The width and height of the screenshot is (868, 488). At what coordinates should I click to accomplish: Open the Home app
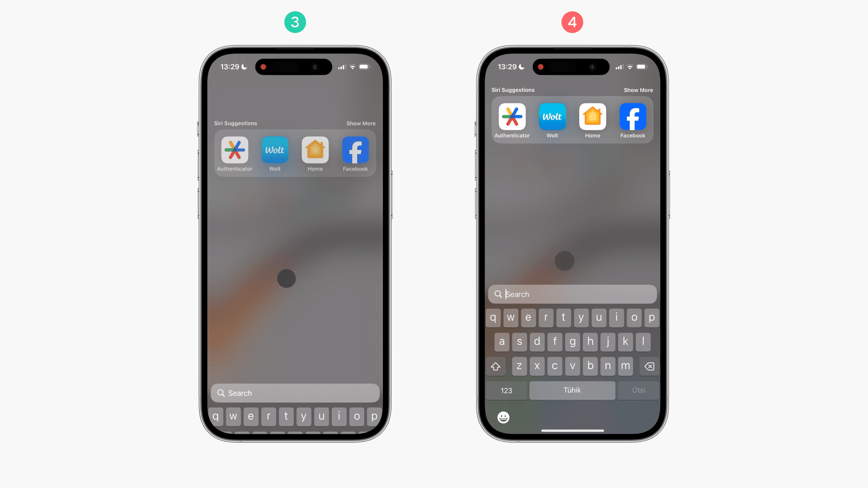(x=315, y=150)
